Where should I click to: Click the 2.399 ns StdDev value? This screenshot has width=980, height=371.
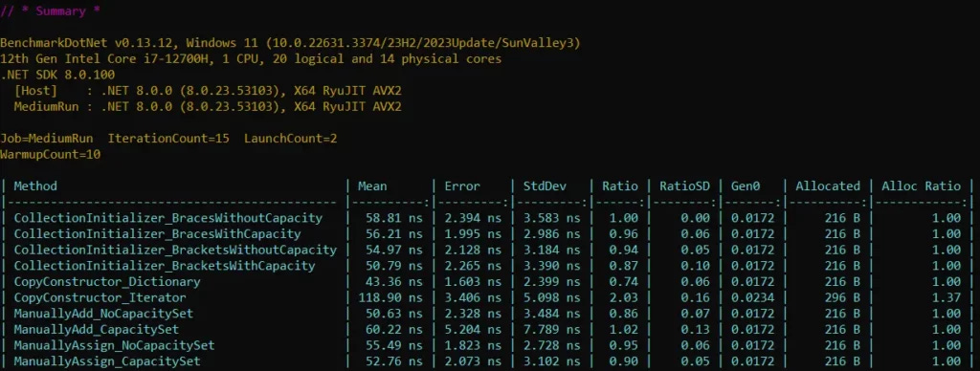pos(552,282)
